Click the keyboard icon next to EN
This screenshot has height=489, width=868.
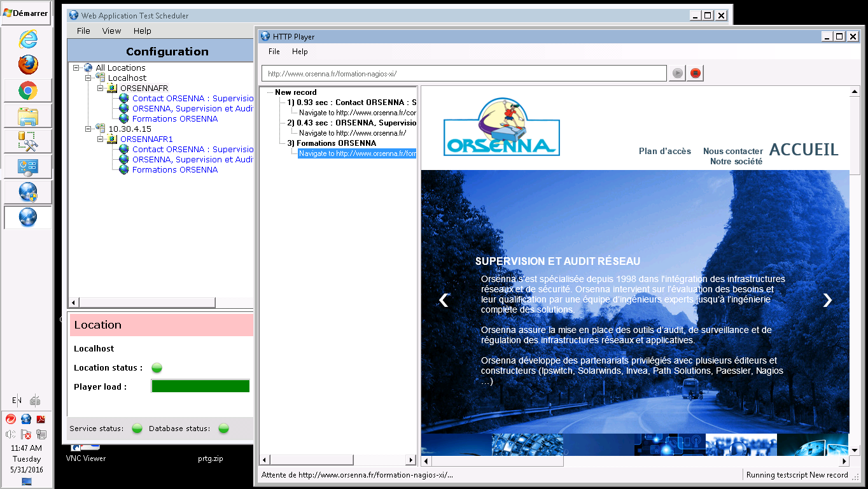tap(36, 400)
